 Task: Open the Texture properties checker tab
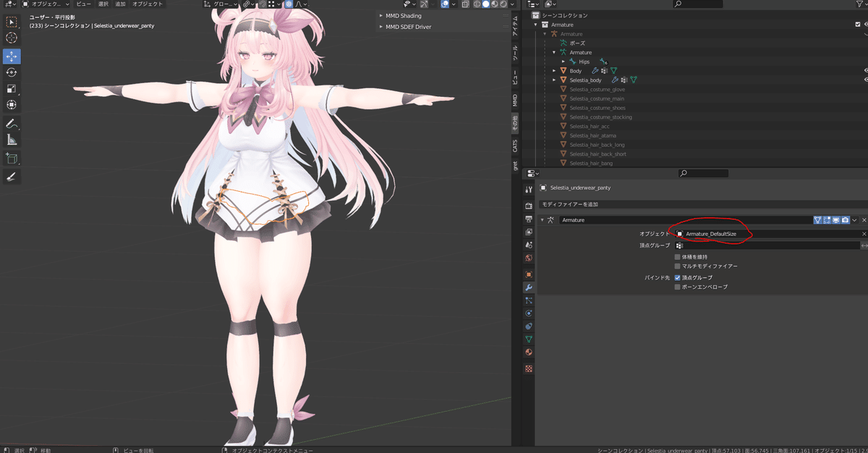pos(529,368)
